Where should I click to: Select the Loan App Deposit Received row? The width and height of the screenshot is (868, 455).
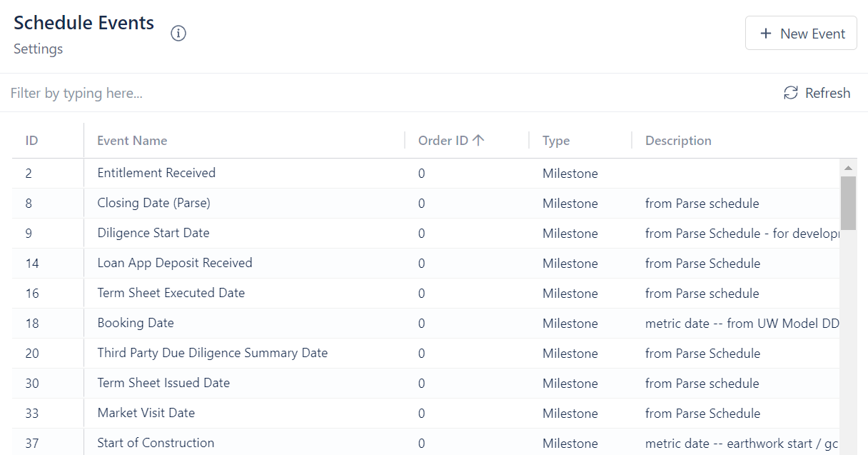pos(175,264)
